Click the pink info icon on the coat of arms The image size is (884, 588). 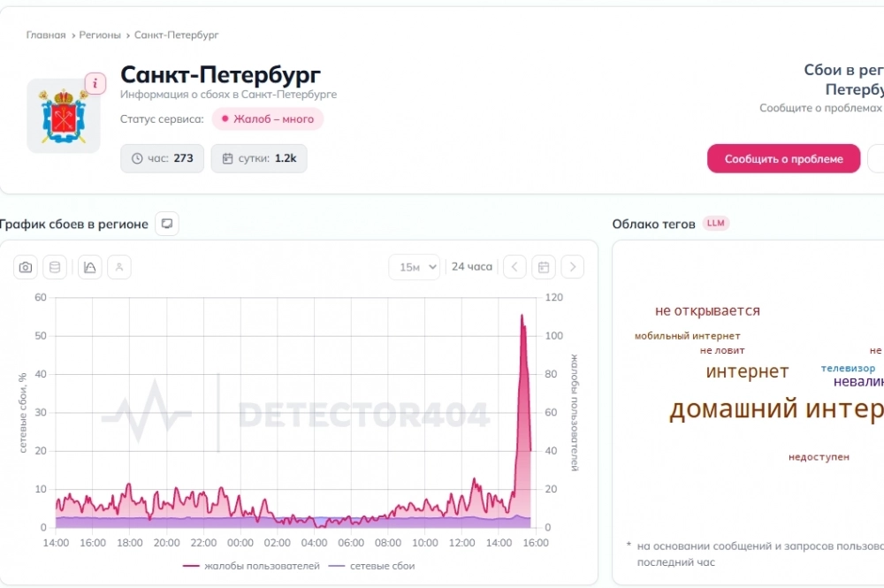click(95, 83)
